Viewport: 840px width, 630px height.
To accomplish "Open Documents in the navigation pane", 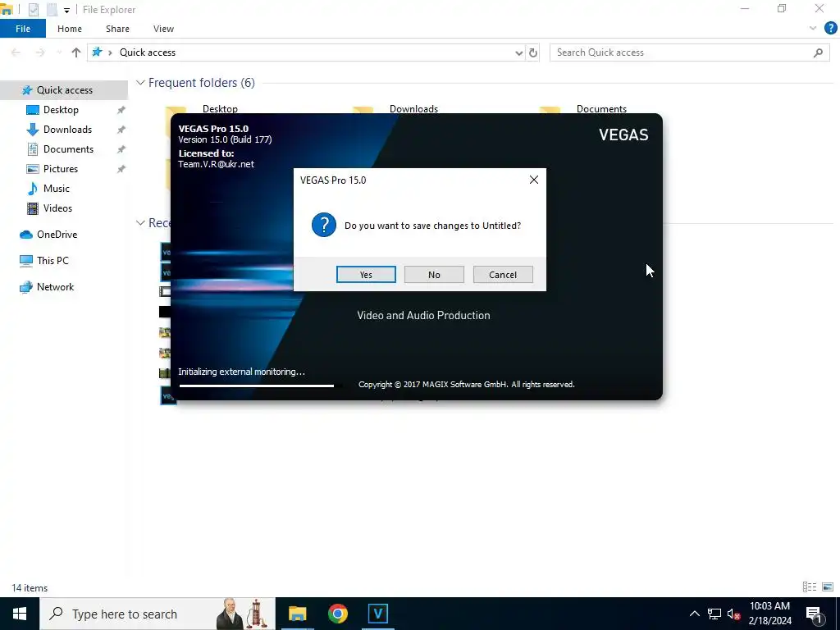I will pos(68,149).
